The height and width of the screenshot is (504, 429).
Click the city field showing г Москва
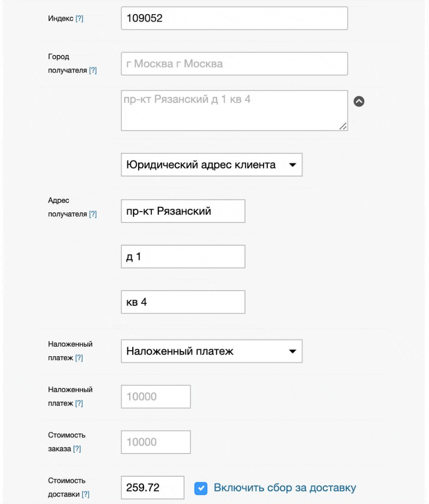click(234, 64)
